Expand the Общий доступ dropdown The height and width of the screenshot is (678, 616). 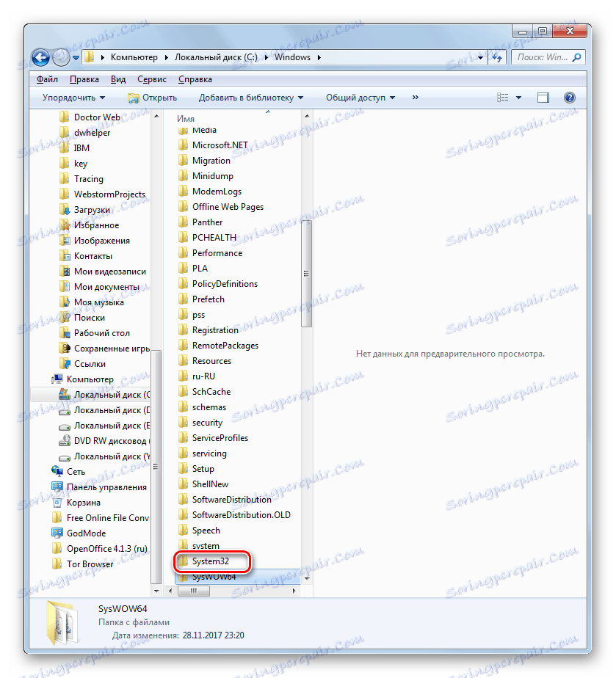[x=360, y=98]
